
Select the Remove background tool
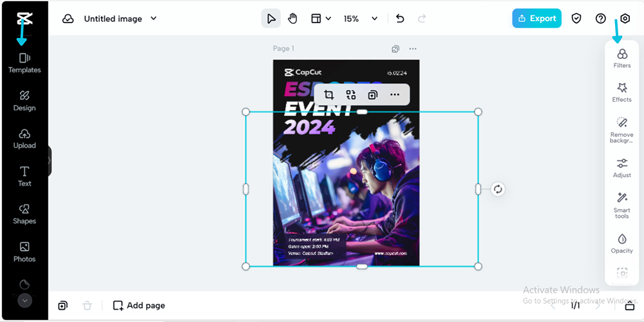point(622,130)
